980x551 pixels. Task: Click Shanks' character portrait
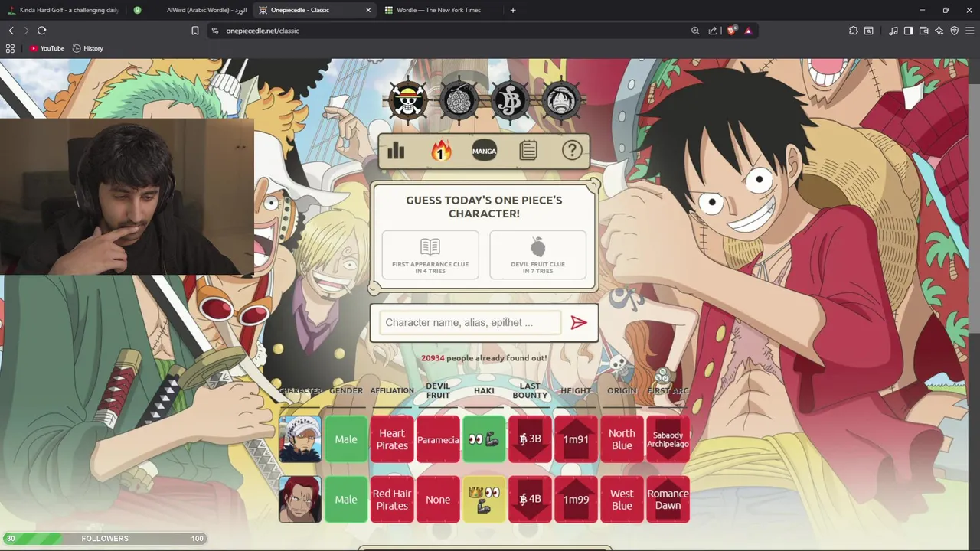pyautogui.click(x=300, y=499)
